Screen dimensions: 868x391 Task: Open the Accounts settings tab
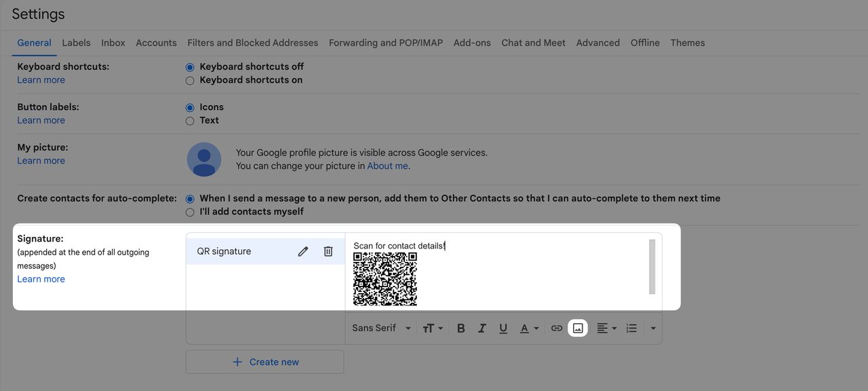[x=156, y=43]
